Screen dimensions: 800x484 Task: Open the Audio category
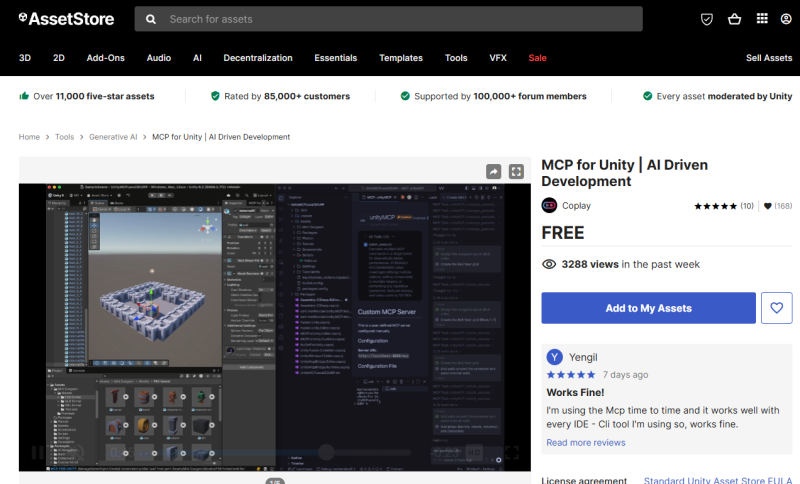(x=159, y=58)
